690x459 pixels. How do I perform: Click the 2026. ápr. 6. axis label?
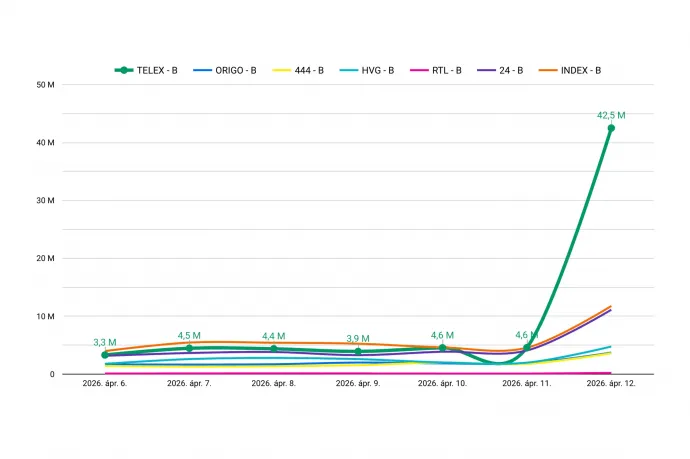click(105, 383)
